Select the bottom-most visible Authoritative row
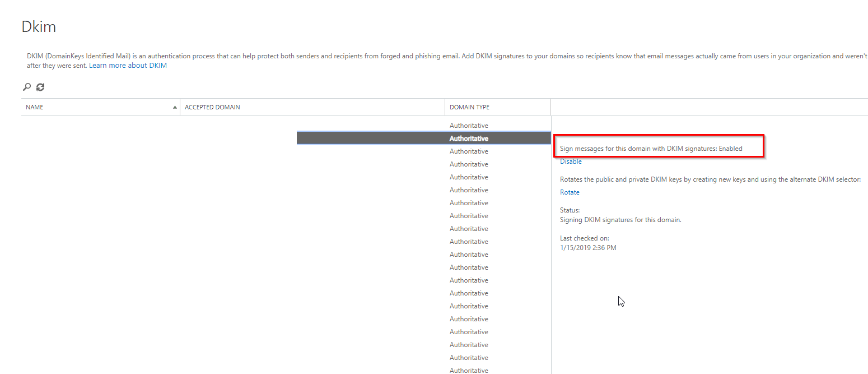The height and width of the screenshot is (374, 868). click(x=469, y=370)
